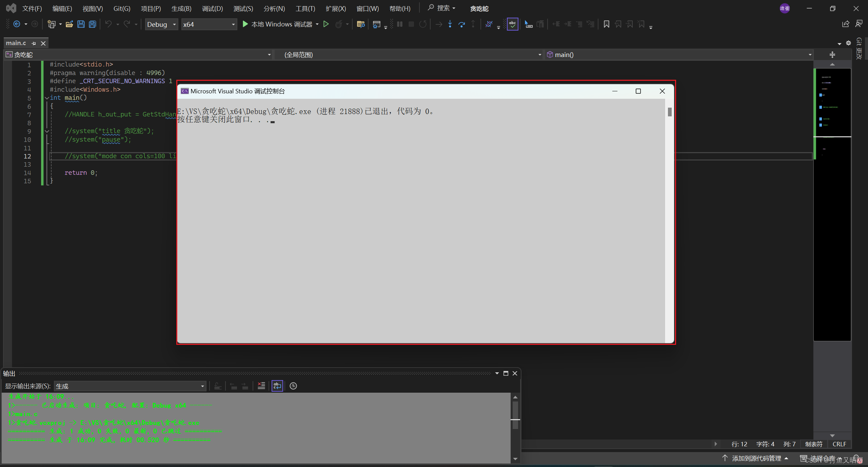Image resolution: width=868 pixels, height=467 pixels.
Task: Click the 搜索 search button
Action: pyautogui.click(x=441, y=8)
